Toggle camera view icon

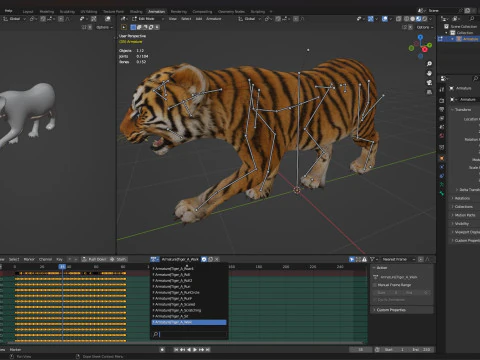coord(429,82)
